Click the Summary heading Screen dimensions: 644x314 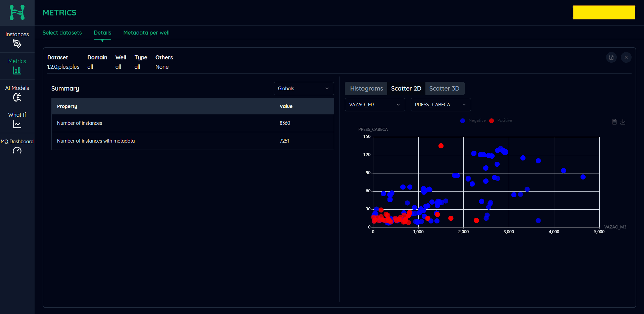65,89
